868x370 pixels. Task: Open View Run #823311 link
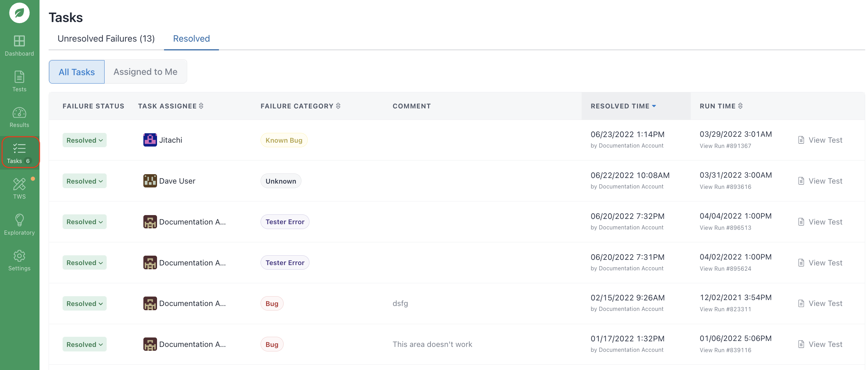click(725, 309)
